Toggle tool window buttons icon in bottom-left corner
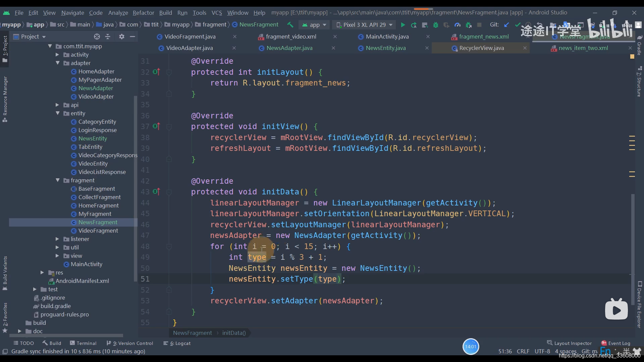 tap(5, 351)
